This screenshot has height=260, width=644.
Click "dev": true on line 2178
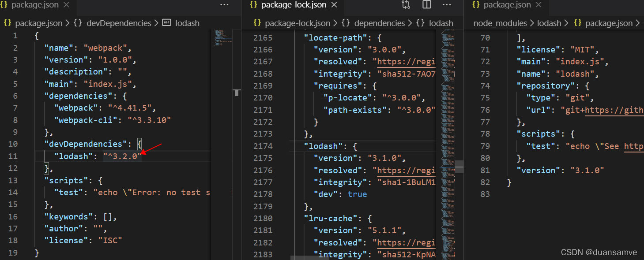pyautogui.click(x=340, y=194)
